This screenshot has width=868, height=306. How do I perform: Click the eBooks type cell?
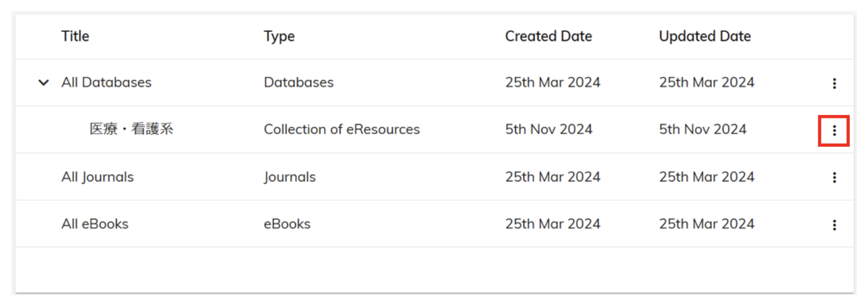coord(287,224)
